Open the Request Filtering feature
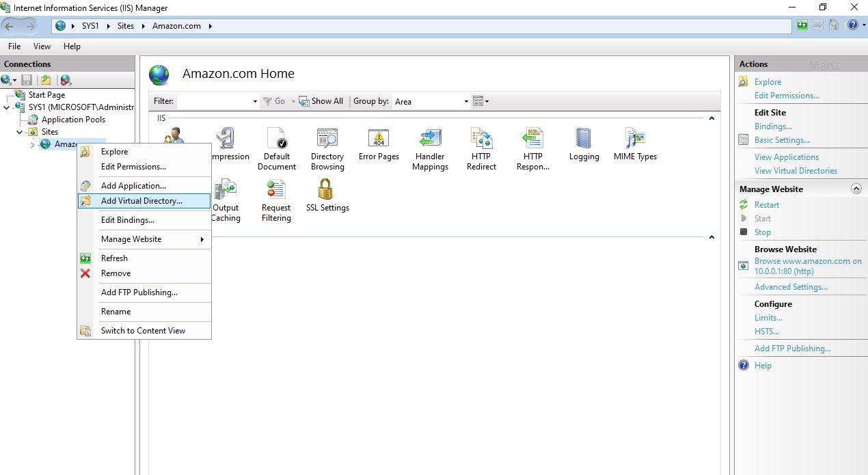The image size is (868, 475). click(276, 190)
